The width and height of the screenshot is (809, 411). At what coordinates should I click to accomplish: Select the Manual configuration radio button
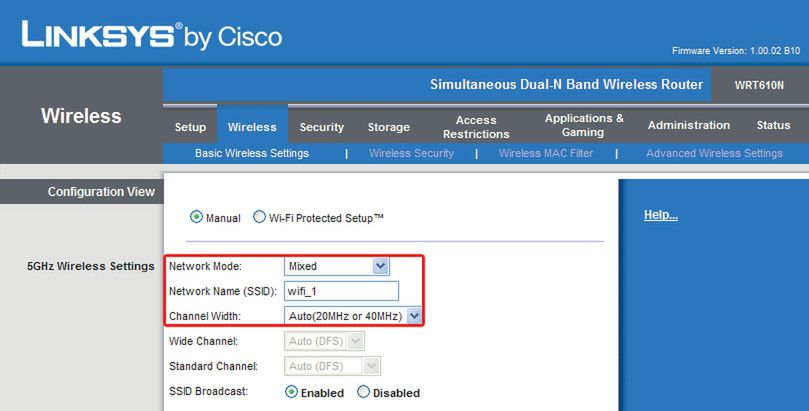tap(197, 217)
